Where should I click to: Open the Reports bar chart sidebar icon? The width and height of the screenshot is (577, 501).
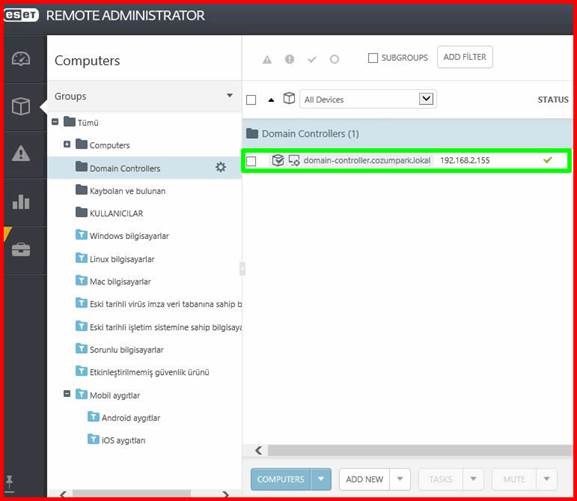click(21, 201)
